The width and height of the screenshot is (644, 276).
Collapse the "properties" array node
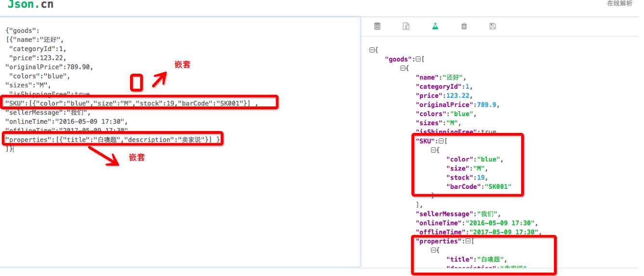pyautogui.click(x=468, y=241)
